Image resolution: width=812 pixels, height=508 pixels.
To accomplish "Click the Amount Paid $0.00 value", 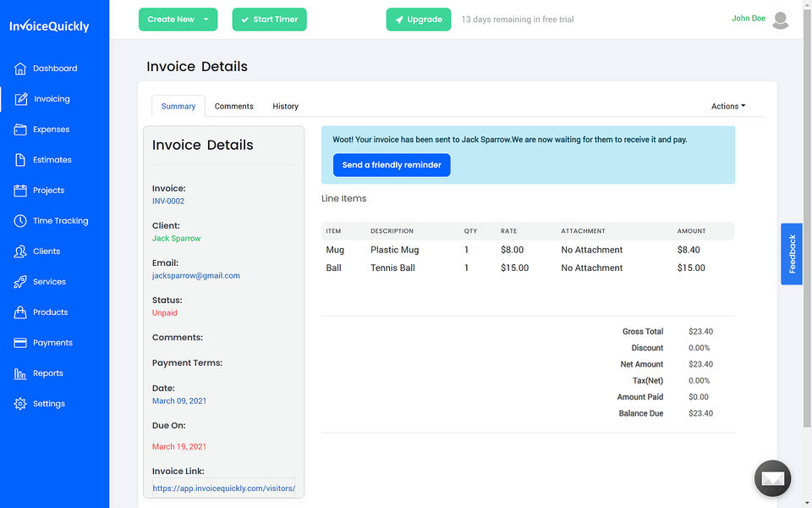I will [699, 397].
